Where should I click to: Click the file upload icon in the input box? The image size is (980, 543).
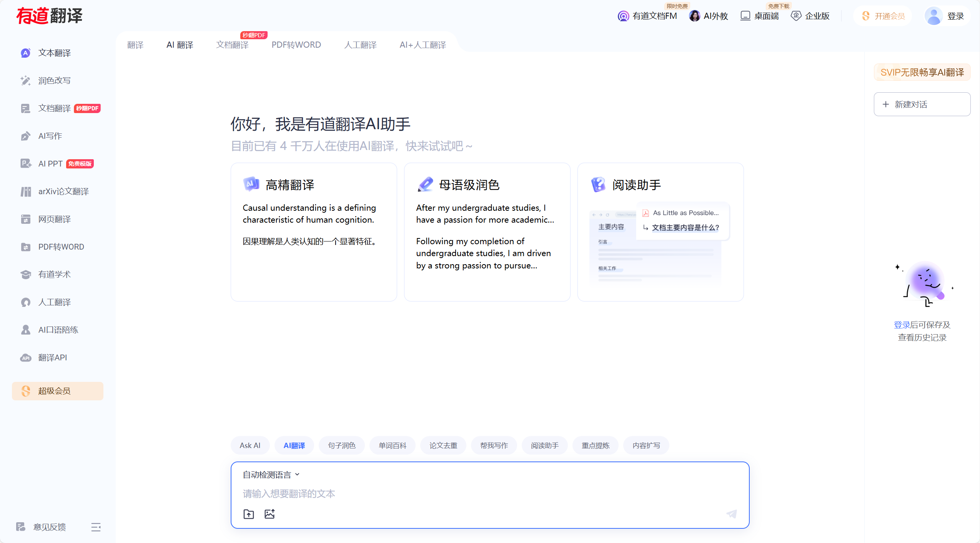pyautogui.click(x=248, y=514)
